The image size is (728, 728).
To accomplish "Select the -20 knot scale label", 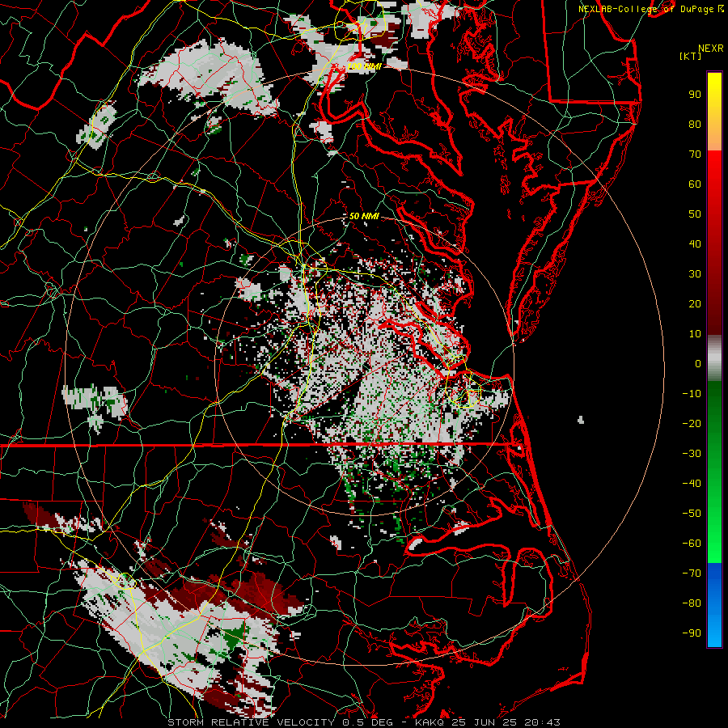I will click(692, 423).
